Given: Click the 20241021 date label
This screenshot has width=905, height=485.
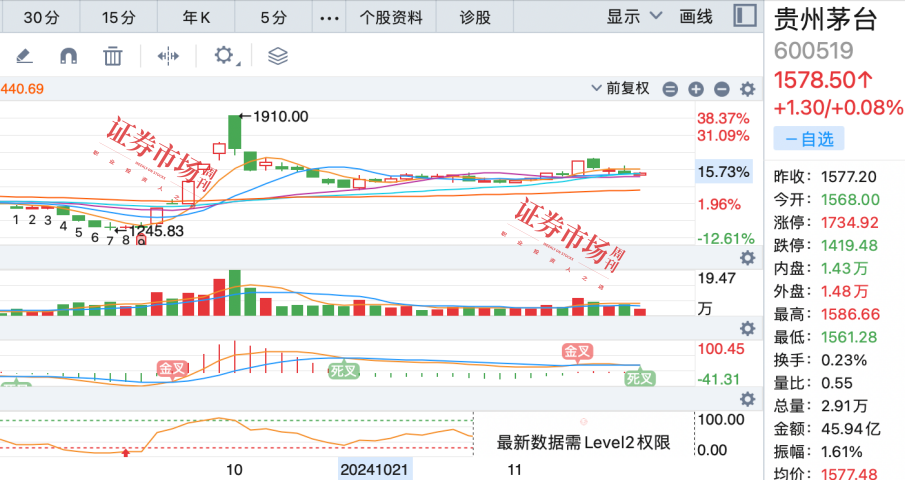Looking at the screenshot, I should (375, 470).
